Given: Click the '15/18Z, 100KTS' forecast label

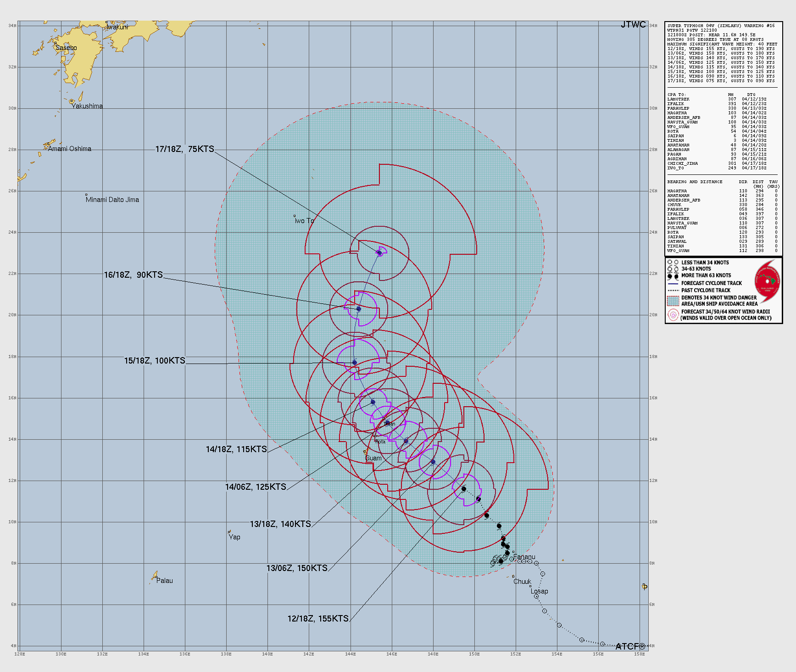Looking at the screenshot, I should [155, 361].
